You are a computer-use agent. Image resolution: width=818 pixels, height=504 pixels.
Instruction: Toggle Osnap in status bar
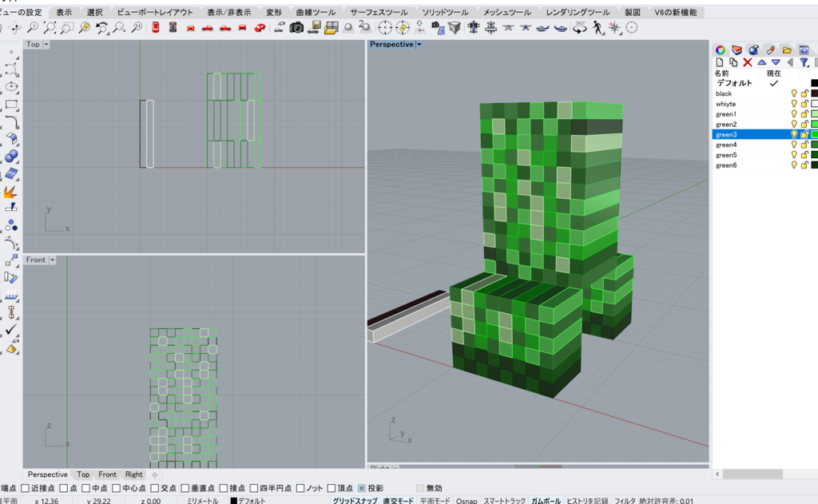pos(467,501)
